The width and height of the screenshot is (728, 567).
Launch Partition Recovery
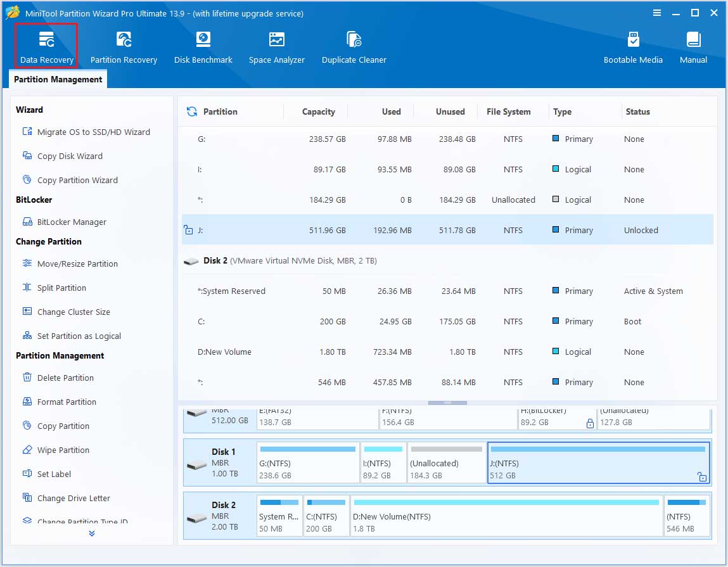click(124, 48)
